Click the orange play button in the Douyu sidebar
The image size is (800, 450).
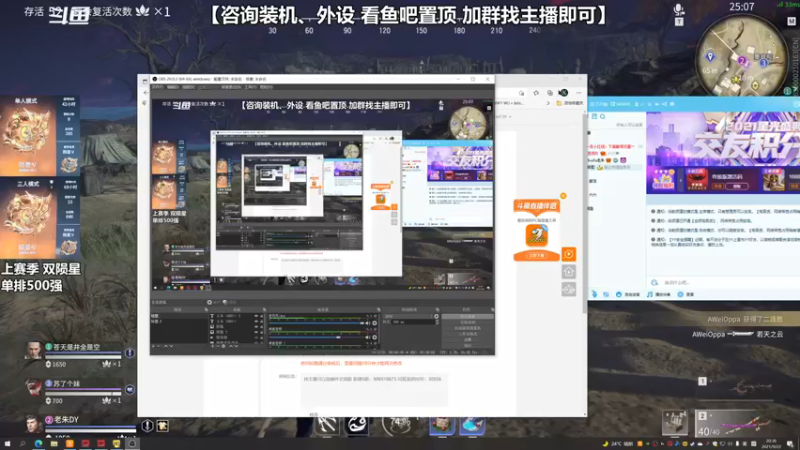[568, 254]
